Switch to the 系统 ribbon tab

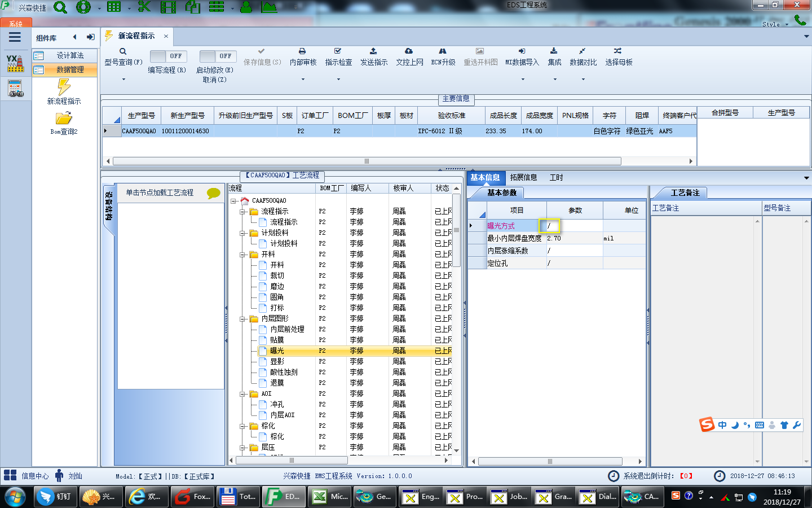(x=16, y=24)
